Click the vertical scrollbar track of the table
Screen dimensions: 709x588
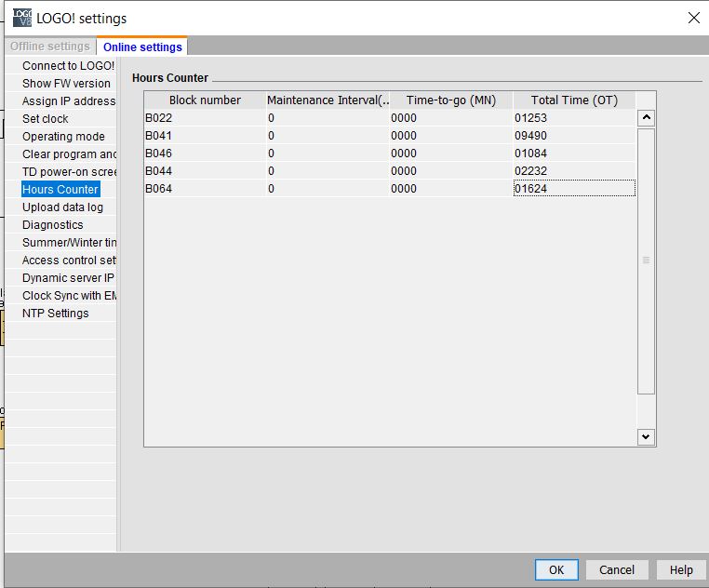click(646, 410)
